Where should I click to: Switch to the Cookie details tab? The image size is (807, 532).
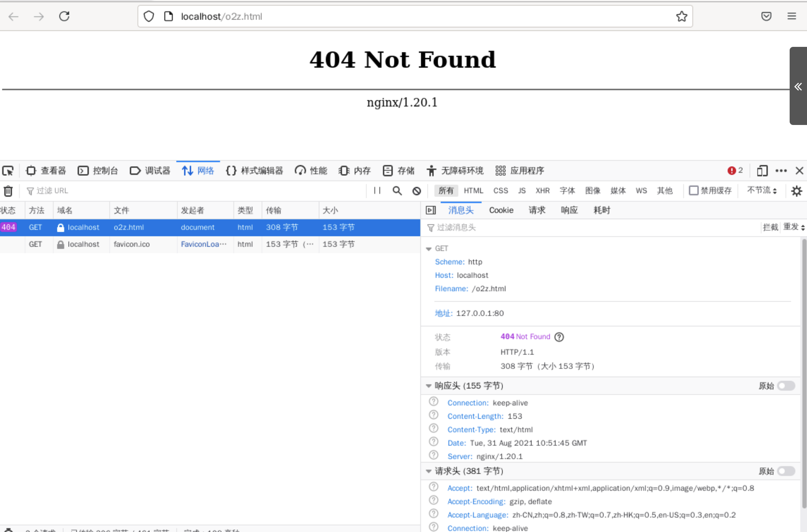[x=501, y=210]
